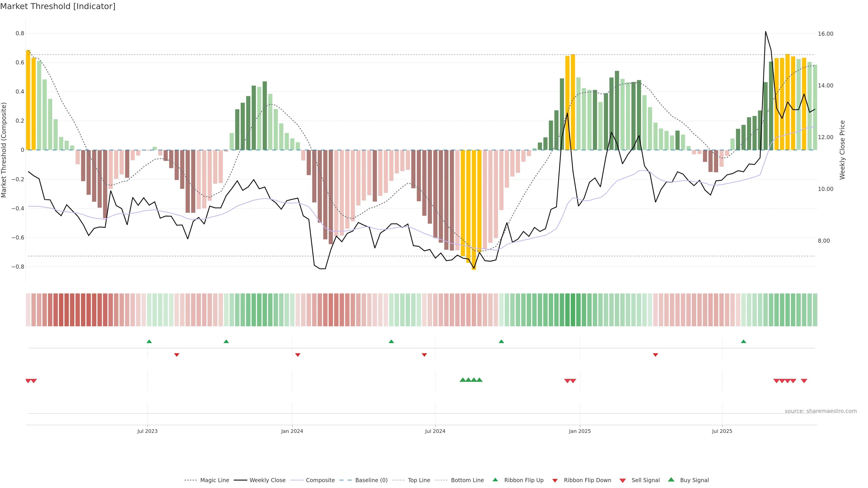Click the last ribbon flip up marker after Jul 2025
This screenshot has height=488, width=868.
coord(743,342)
